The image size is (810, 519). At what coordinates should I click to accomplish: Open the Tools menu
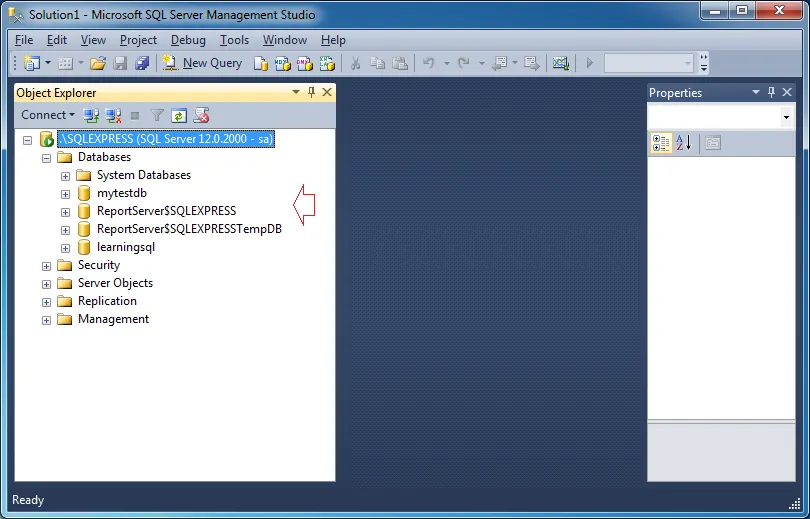click(234, 40)
